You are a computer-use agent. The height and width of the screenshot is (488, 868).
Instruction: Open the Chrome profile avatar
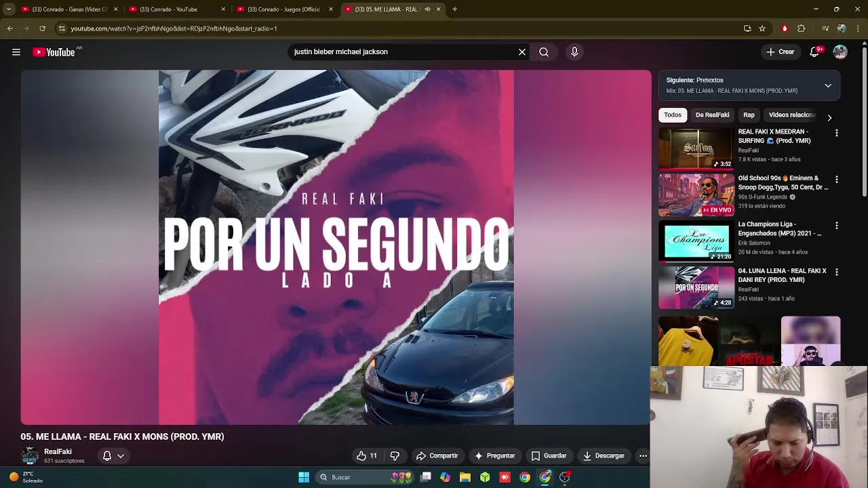(x=842, y=28)
